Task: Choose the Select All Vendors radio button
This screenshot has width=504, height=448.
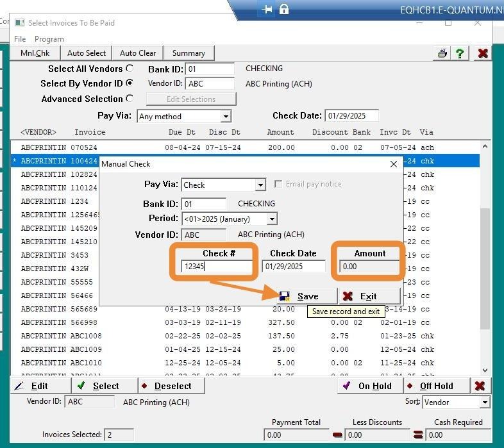Action: (x=130, y=68)
